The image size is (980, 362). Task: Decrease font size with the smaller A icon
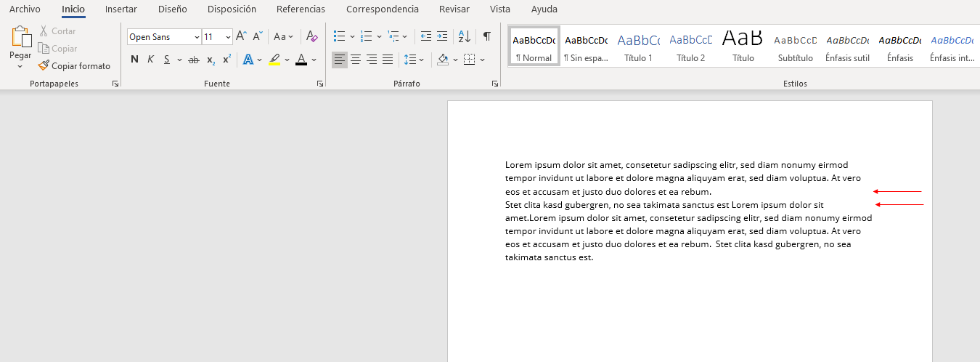point(258,36)
